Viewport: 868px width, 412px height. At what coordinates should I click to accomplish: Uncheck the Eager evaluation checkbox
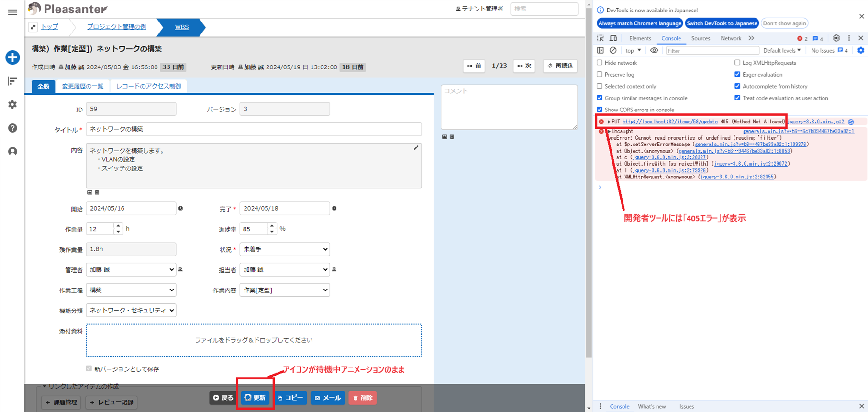737,74
